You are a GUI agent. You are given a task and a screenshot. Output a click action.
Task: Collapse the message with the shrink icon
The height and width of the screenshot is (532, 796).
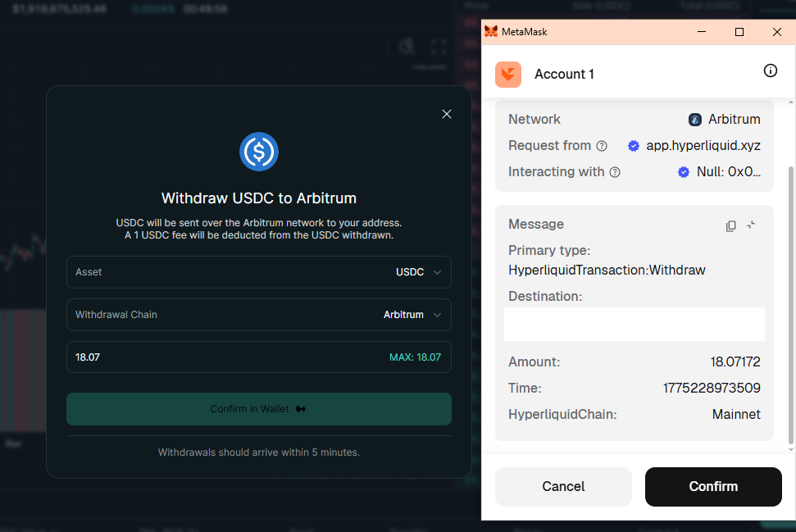pyautogui.click(x=751, y=225)
